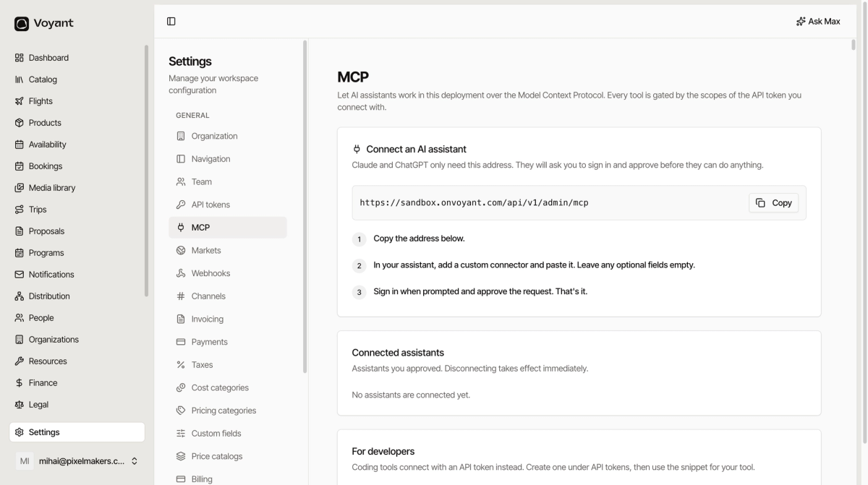Open Invoicing settings

pos(228,319)
